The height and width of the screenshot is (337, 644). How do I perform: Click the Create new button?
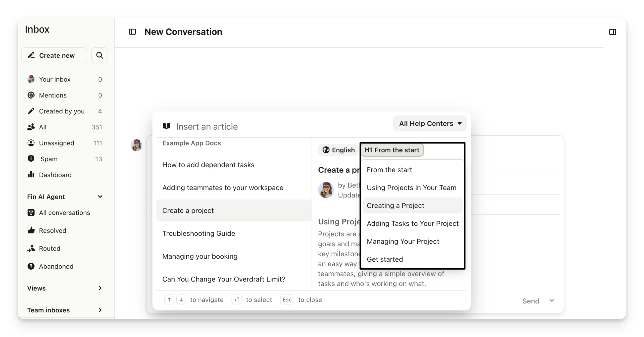tap(54, 55)
